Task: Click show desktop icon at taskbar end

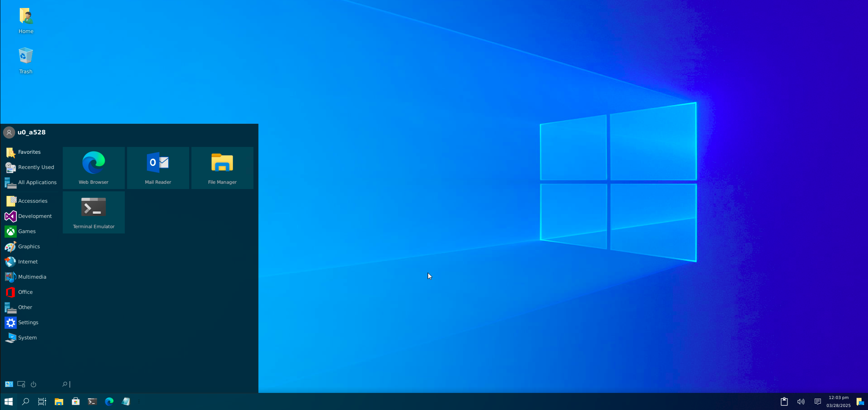Action: 860,402
